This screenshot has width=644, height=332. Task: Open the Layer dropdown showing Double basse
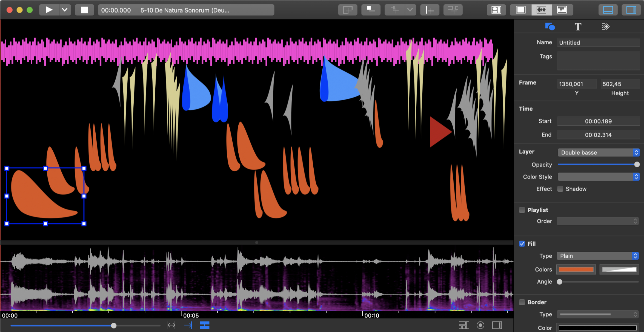[x=599, y=152]
